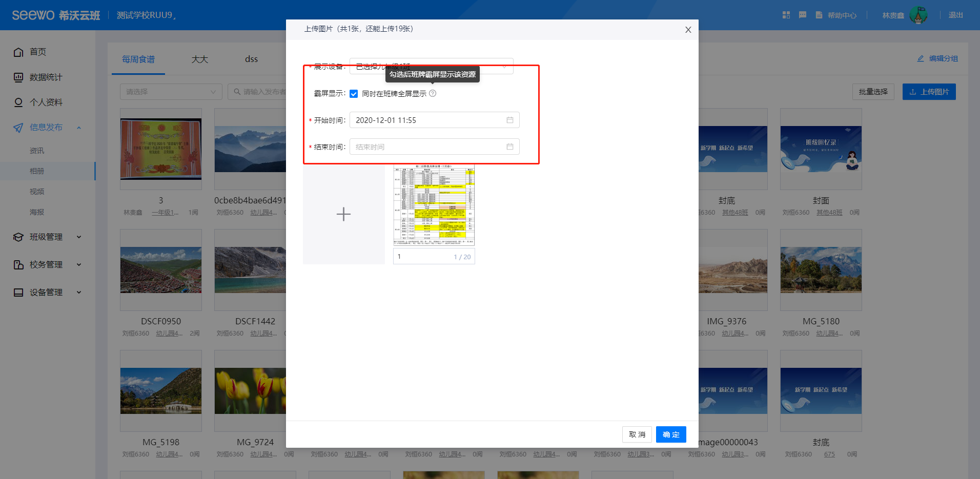Screen dimensions: 980x479
Task: Click the 取消 cancel button
Action: click(637, 434)
